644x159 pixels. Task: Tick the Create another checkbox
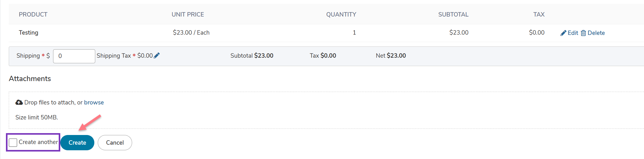coord(13,142)
